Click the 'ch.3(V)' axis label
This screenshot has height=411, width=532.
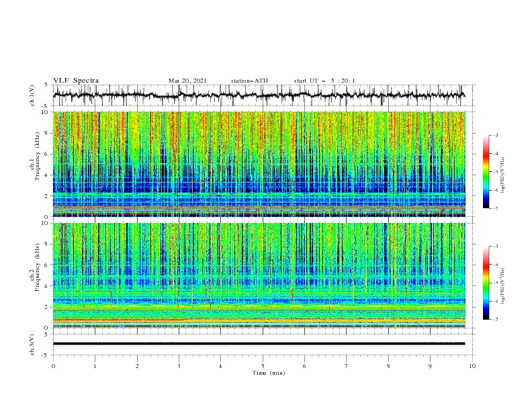tap(32, 345)
